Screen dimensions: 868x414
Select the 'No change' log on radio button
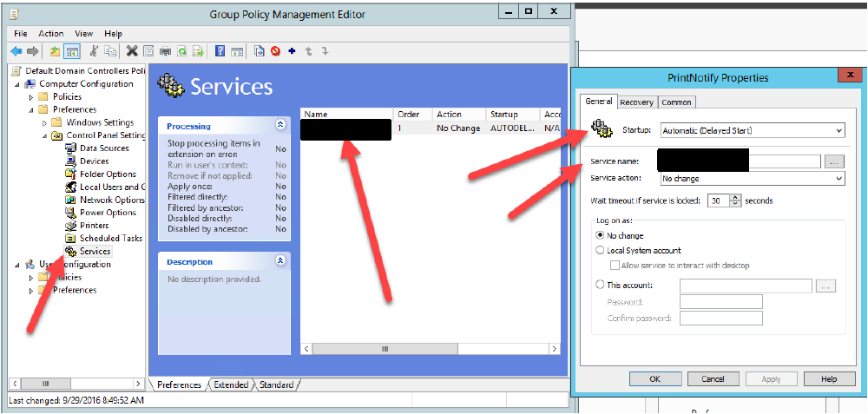(600, 236)
